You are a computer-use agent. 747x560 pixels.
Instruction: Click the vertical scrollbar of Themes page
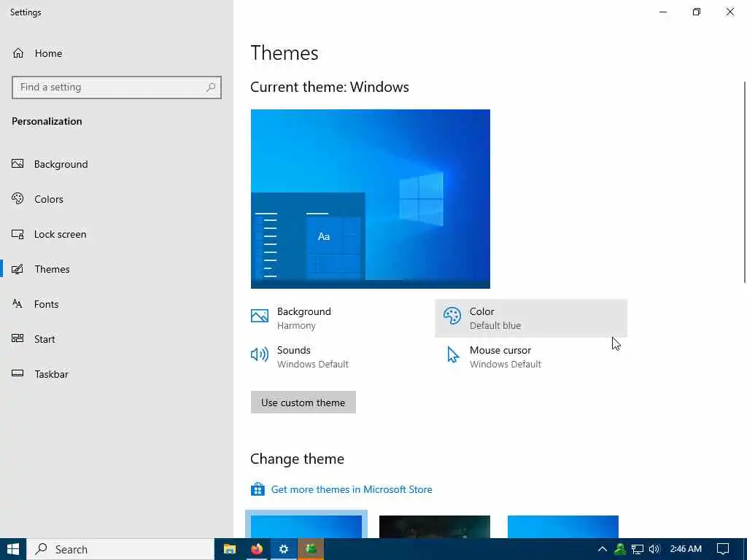click(745, 182)
